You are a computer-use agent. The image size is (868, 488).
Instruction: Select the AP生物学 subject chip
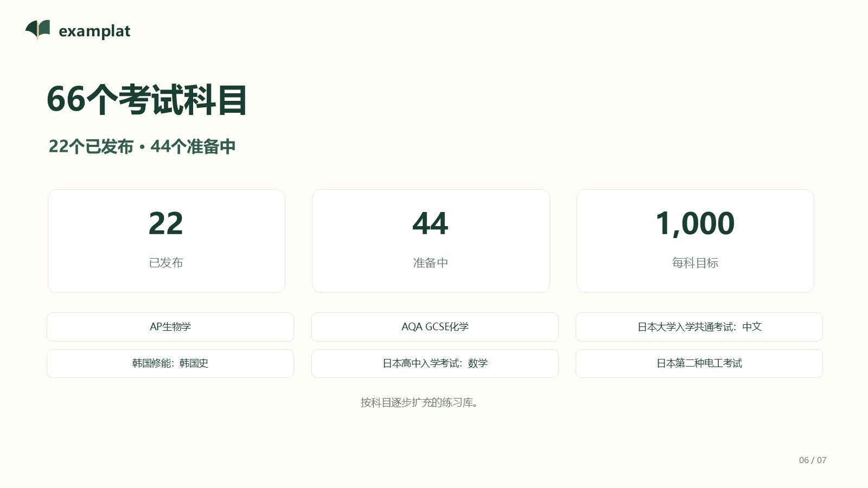click(170, 327)
